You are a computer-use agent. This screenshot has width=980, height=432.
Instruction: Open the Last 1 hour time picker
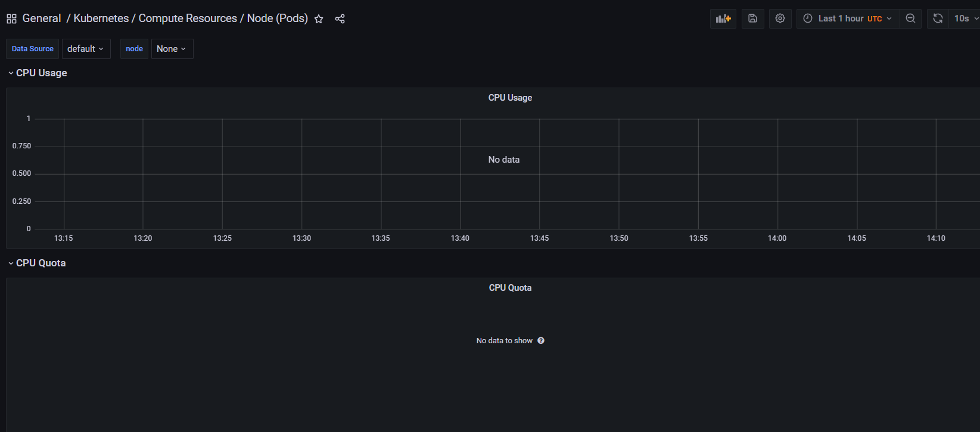coord(848,18)
